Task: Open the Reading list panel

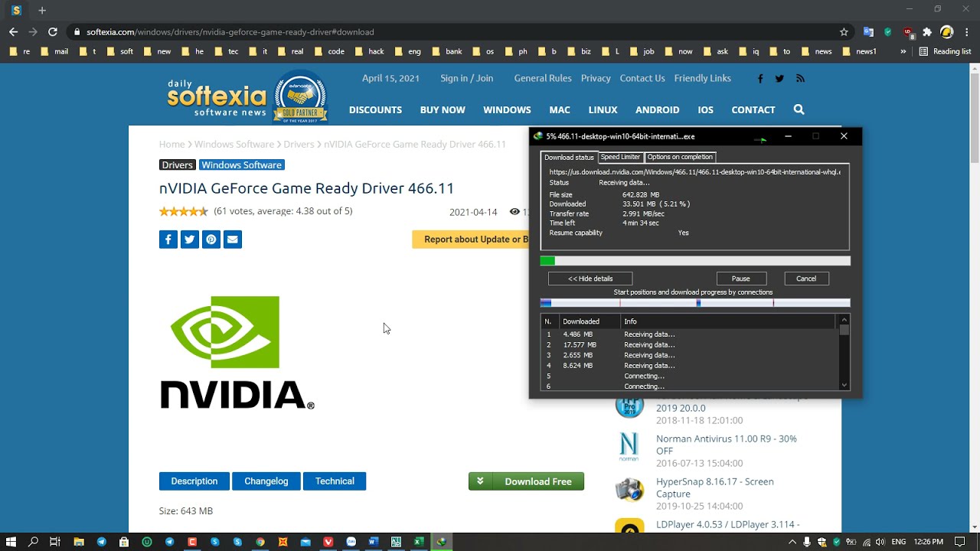Action: 946,51
